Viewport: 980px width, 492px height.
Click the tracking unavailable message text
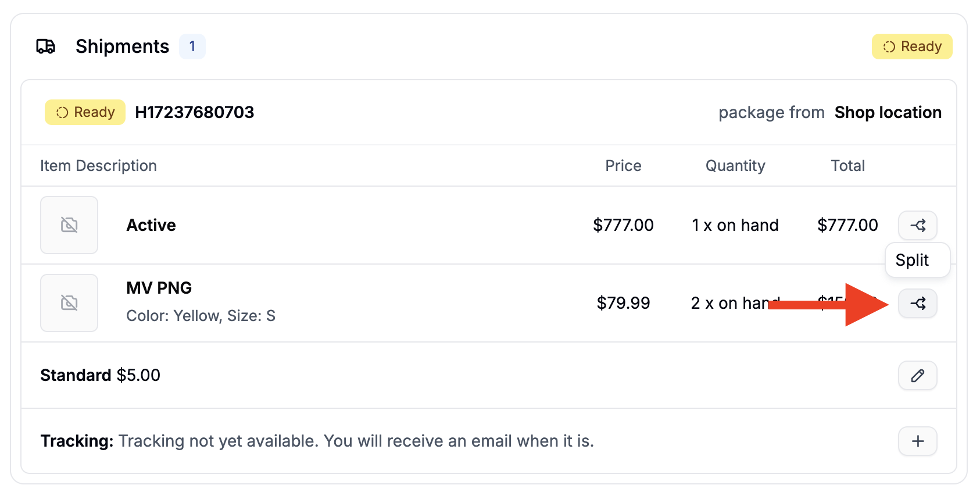click(356, 441)
